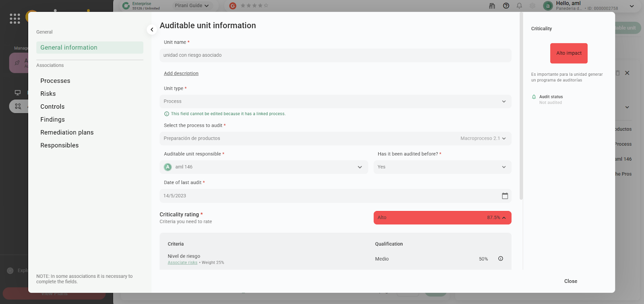The image size is (644, 304).
Task: Click the help question mark icon
Action: tap(506, 6)
